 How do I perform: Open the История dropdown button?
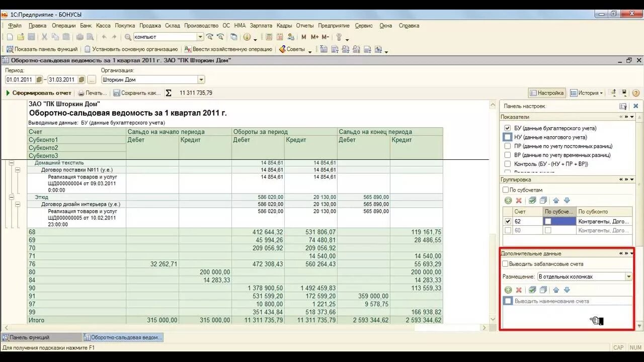pyautogui.click(x=586, y=93)
